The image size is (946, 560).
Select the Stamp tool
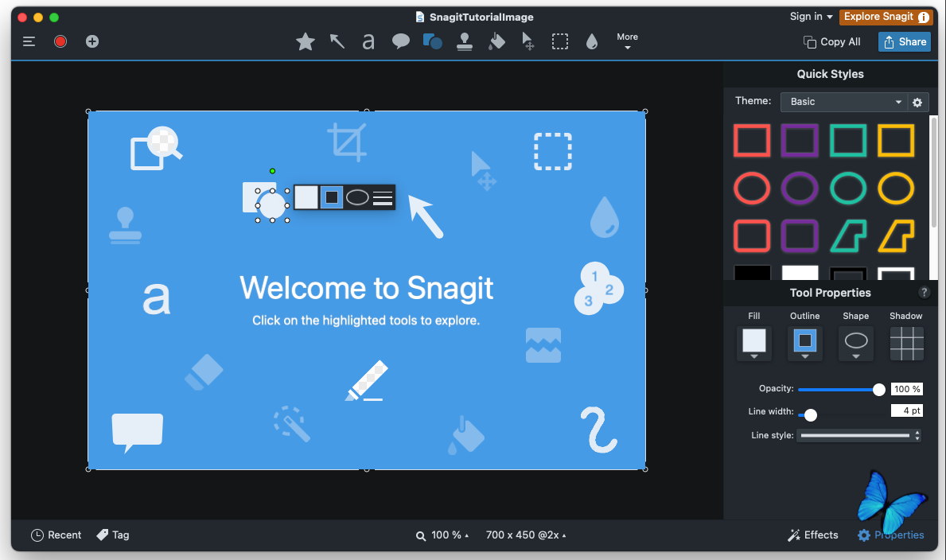[465, 41]
